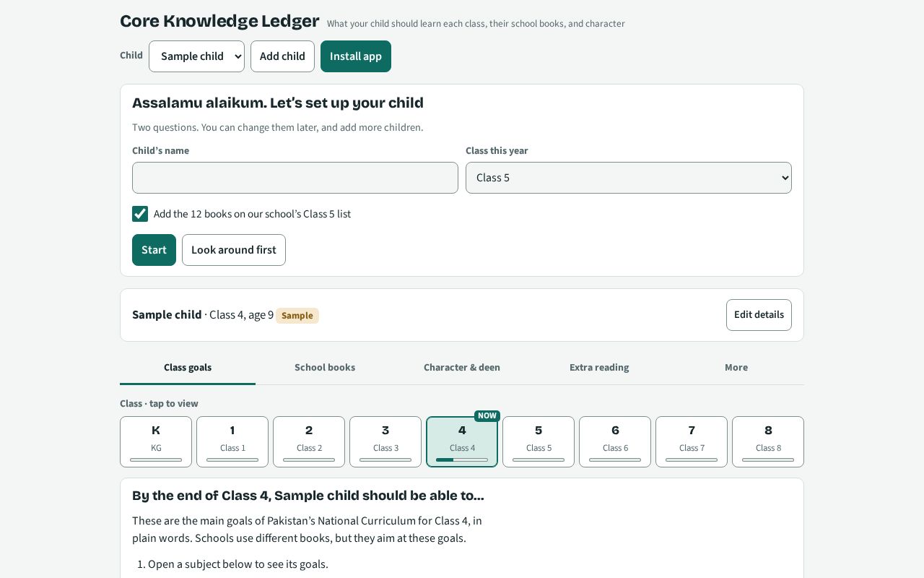Uncheck the Add the 12 books checkbox

pyautogui.click(x=140, y=214)
